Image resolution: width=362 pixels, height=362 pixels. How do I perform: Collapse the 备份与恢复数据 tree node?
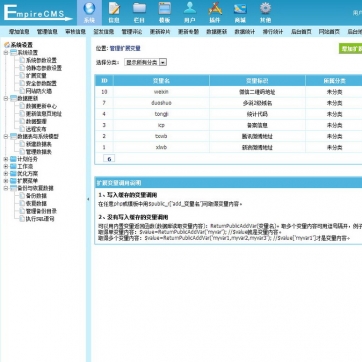click(x=6, y=188)
